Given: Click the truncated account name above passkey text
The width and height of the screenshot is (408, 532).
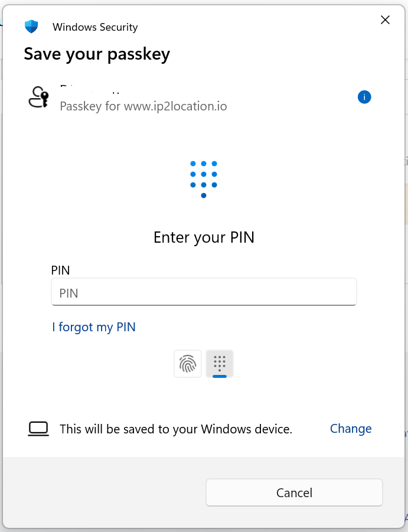Looking at the screenshot, I should (x=92, y=89).
